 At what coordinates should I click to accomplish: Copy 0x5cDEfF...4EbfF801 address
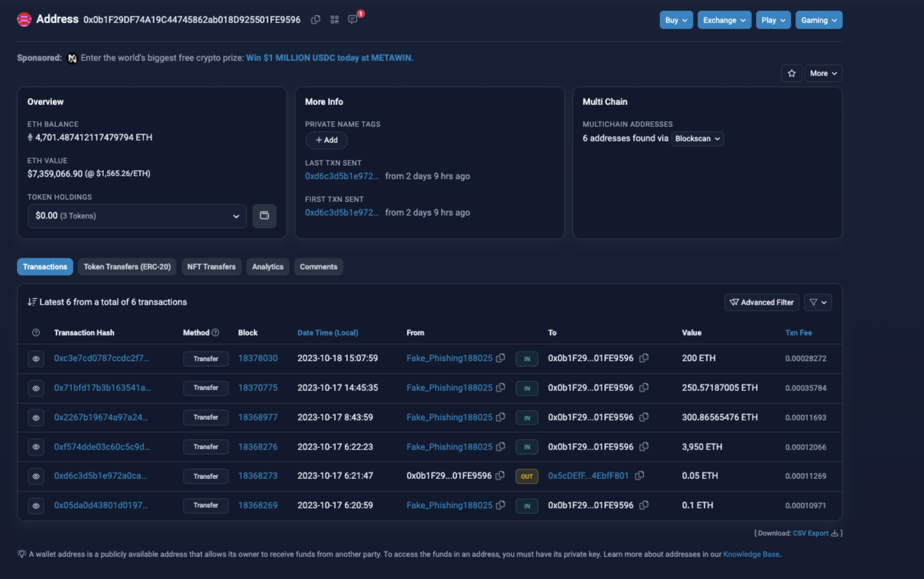[x=639, y=476]
